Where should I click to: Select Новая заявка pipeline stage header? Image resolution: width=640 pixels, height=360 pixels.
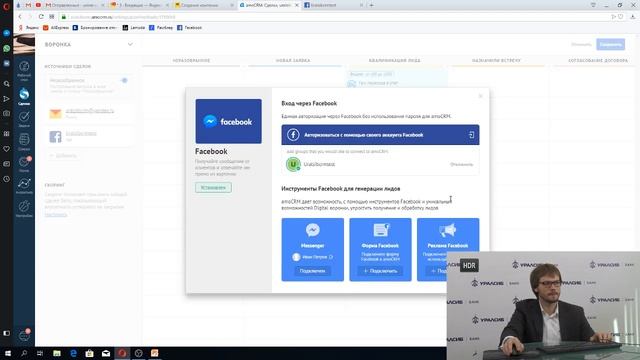click(x=293, y=60)
